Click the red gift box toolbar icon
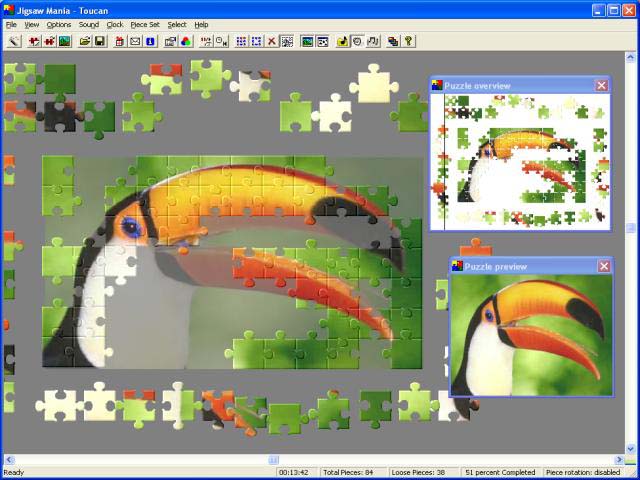 point(120,41)
